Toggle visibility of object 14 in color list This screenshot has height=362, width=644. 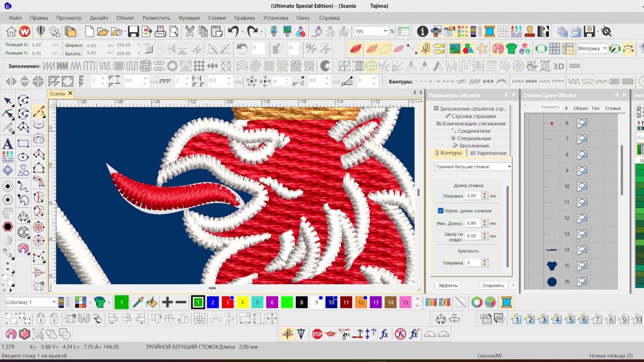582,250
